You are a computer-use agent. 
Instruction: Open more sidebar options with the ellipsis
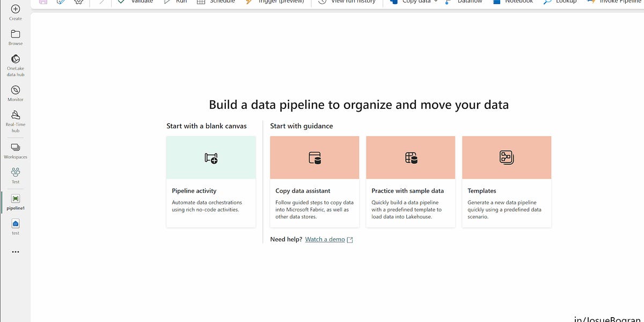[15, 251]
